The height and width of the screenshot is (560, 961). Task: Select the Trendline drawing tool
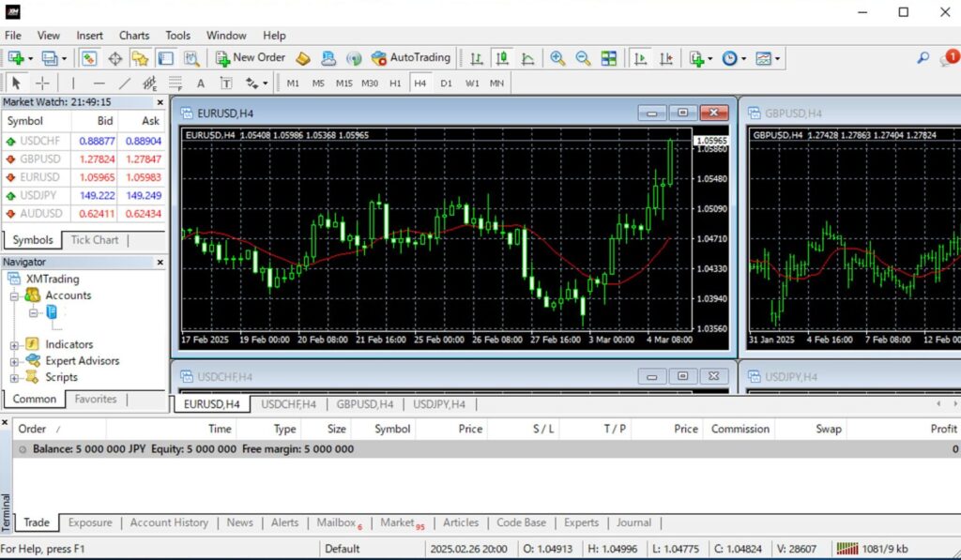[x=125, y=83]
